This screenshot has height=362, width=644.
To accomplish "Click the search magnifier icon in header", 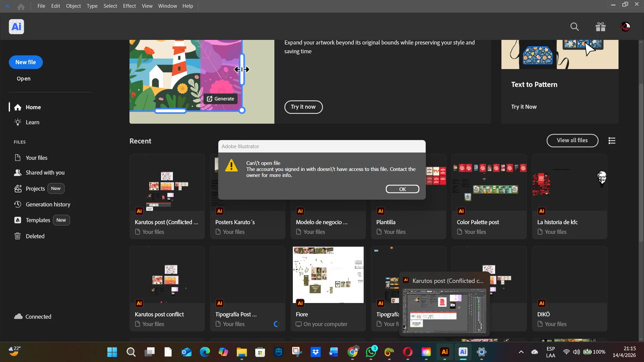I will pyautogui.click(x=575, y=27).
